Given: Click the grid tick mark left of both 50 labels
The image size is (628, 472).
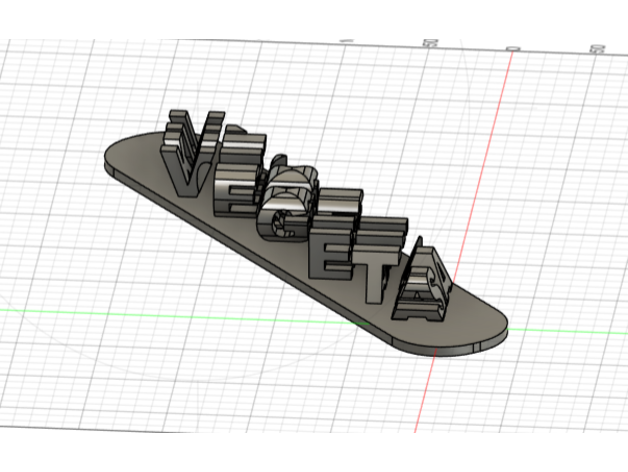Looking at the screenshot, I should [x=345, y=41].
